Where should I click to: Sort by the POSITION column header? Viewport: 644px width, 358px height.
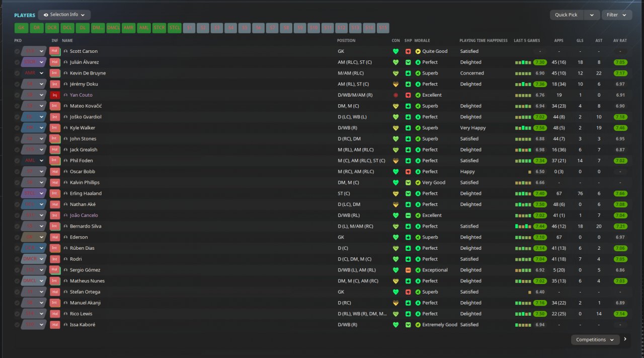[x=346, y=40]
